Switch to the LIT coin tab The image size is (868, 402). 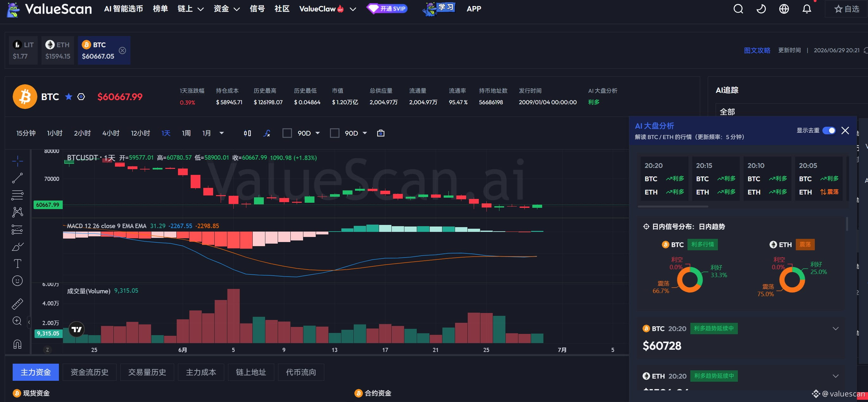tap(23, 50)
